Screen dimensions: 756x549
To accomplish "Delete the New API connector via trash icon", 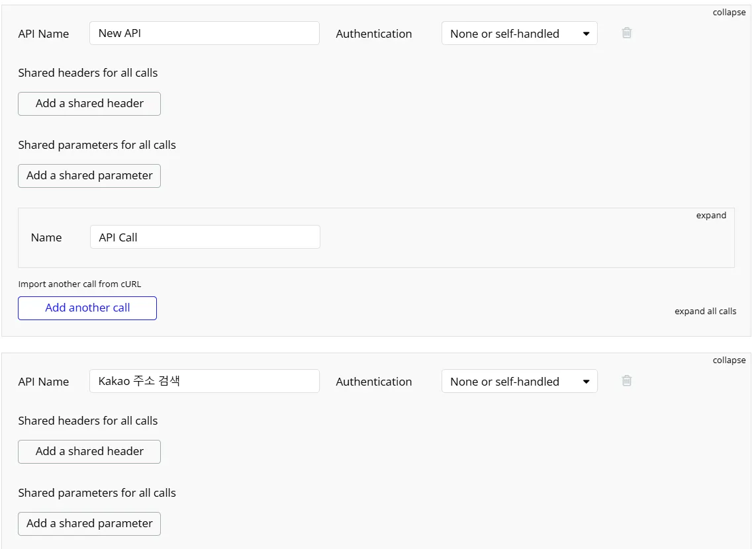I will [627, 33].
